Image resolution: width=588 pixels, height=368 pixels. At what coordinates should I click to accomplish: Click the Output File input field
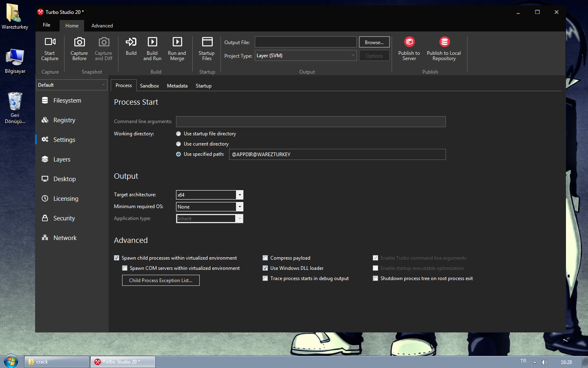click(x=306, y=42)
